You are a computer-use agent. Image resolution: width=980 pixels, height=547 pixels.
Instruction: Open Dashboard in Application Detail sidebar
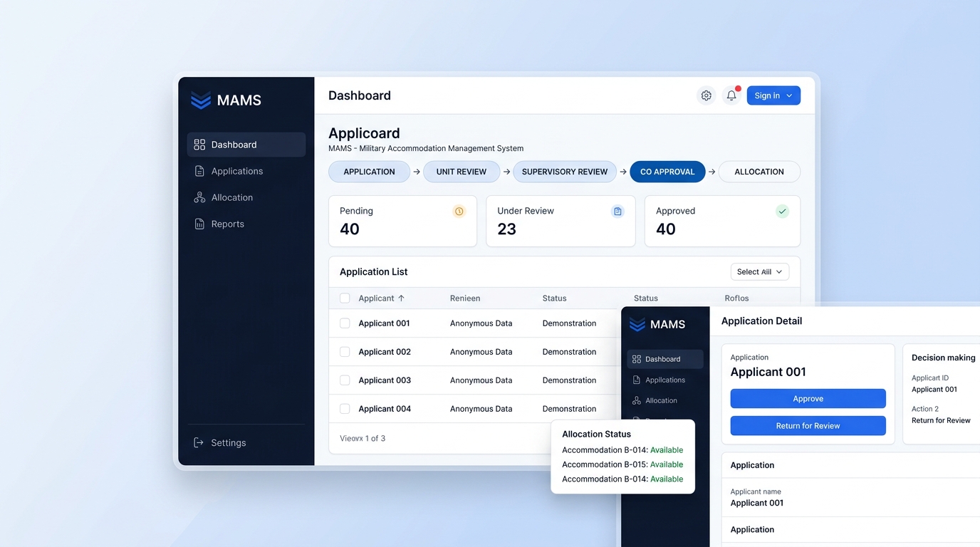pos(665,359)
